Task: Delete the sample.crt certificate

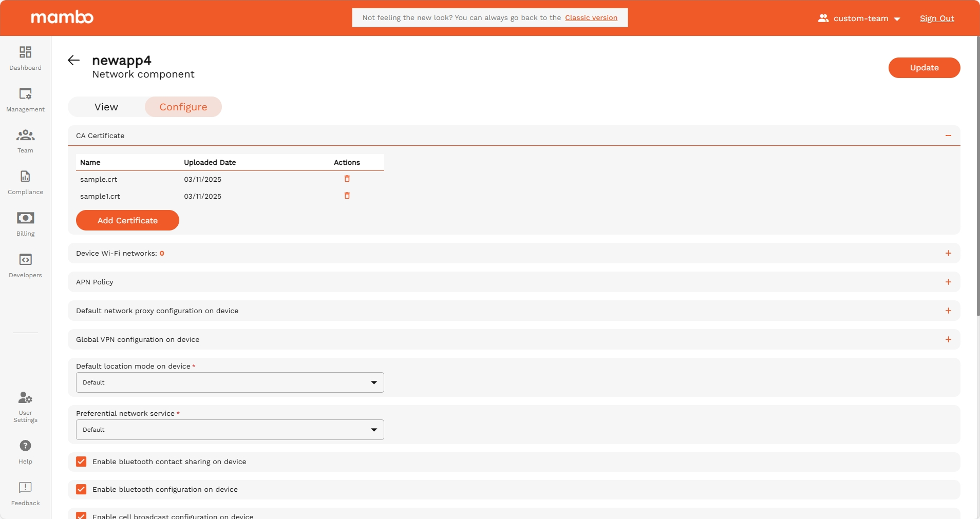Action: pos(347,179)
